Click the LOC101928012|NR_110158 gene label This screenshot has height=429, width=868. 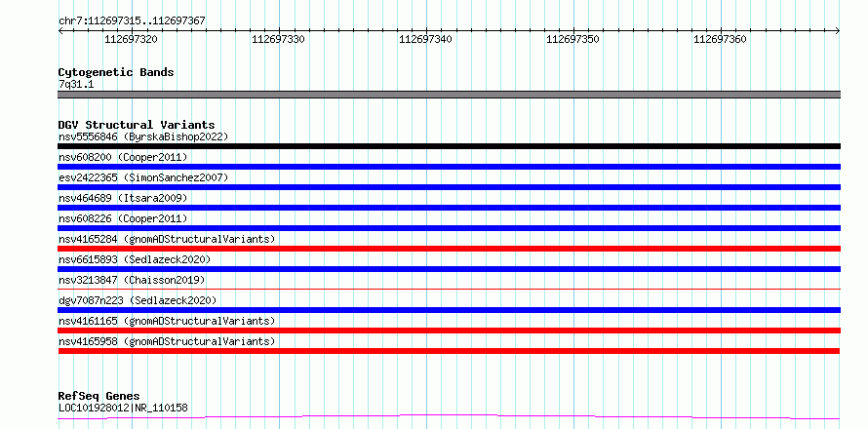pyautogui.click(x=123, y=408)
